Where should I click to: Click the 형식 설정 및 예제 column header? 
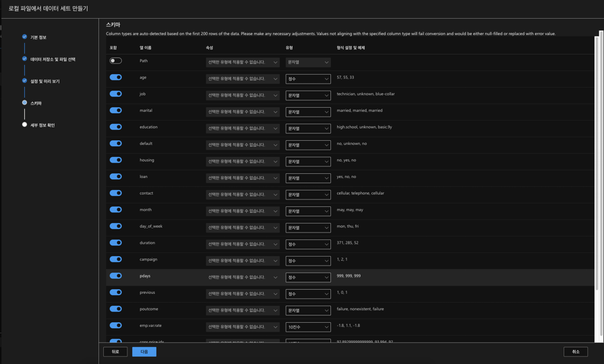click(x=351, y=48)
